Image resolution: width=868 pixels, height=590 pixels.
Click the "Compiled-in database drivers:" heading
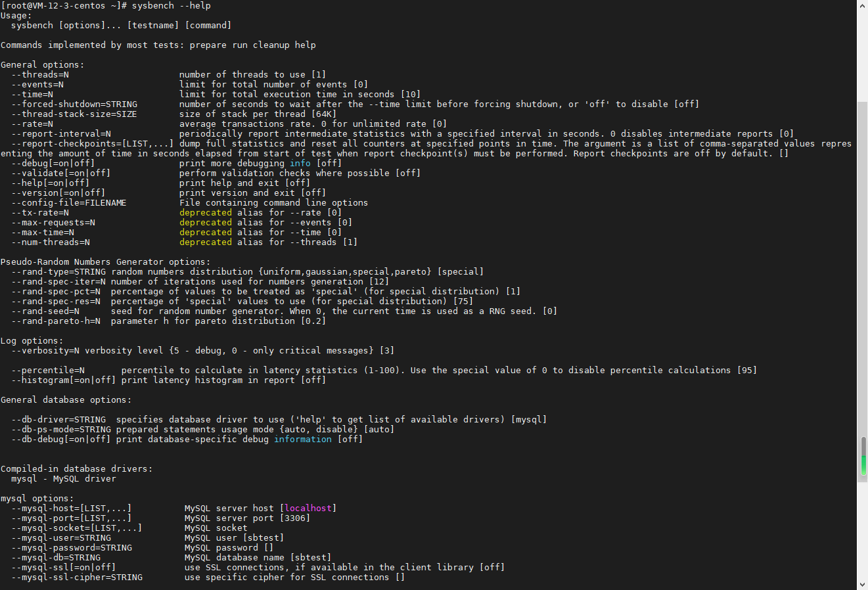point(77,469)
